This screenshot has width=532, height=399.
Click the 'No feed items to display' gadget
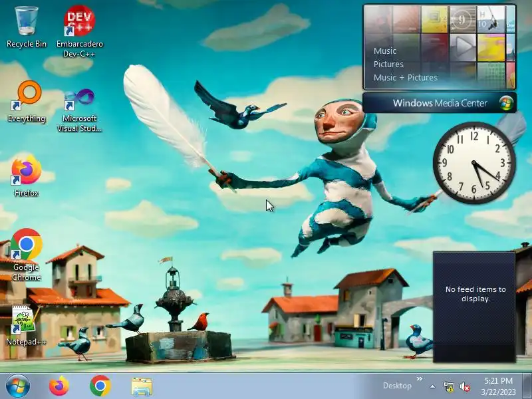[474, 307]
